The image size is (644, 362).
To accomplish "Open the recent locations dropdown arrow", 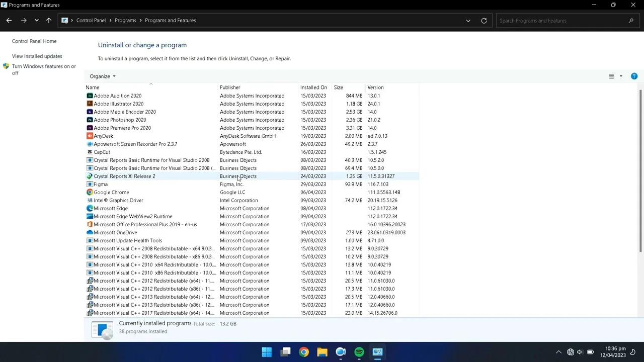I will pos(37,21).
